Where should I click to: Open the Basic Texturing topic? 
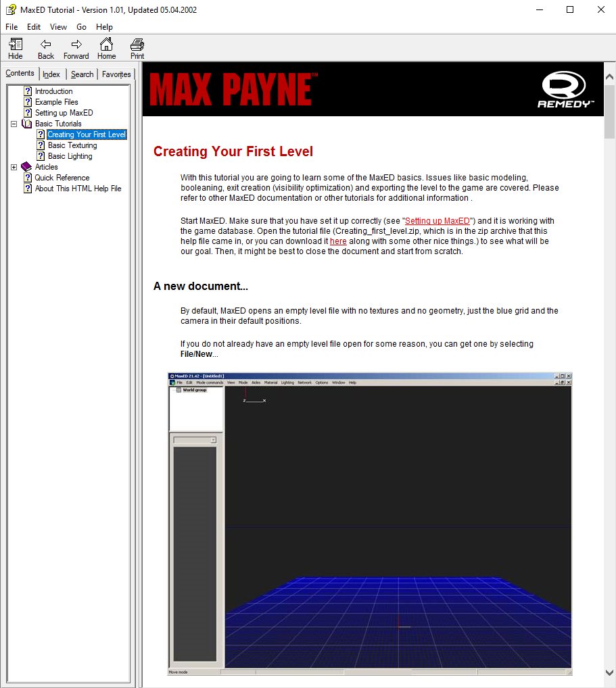pos(72,145)
